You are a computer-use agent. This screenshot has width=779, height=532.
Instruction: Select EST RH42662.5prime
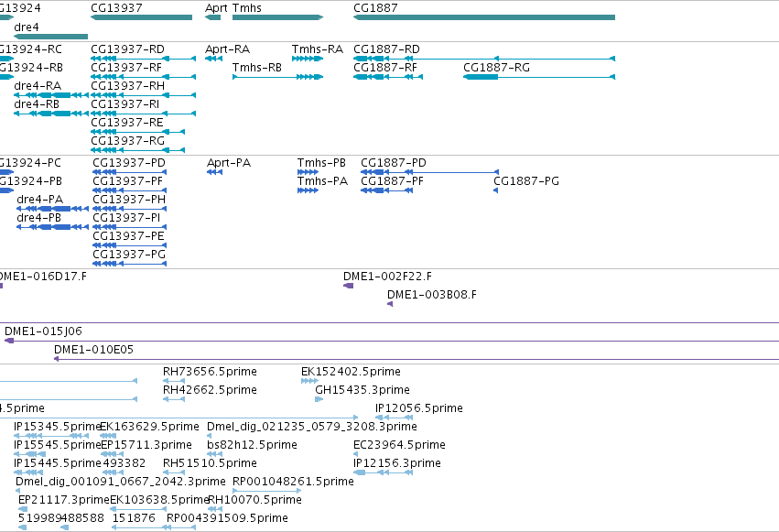(174, 399)
